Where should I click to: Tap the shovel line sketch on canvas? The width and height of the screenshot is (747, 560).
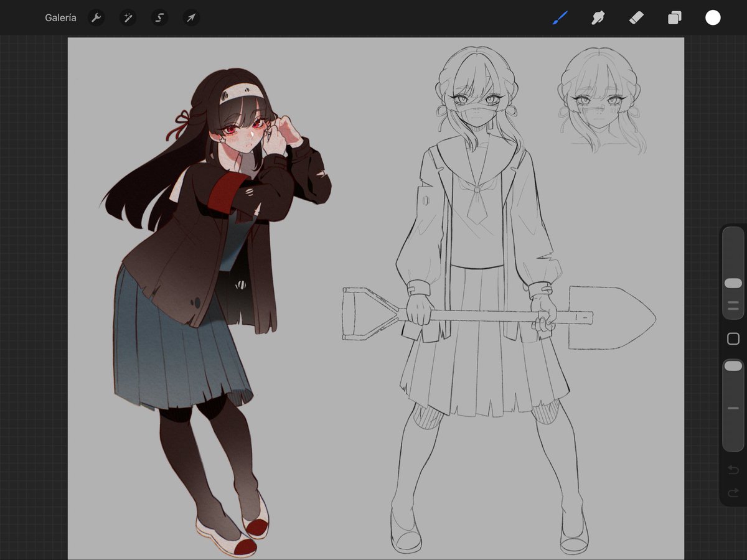click(x=498, y=317)
